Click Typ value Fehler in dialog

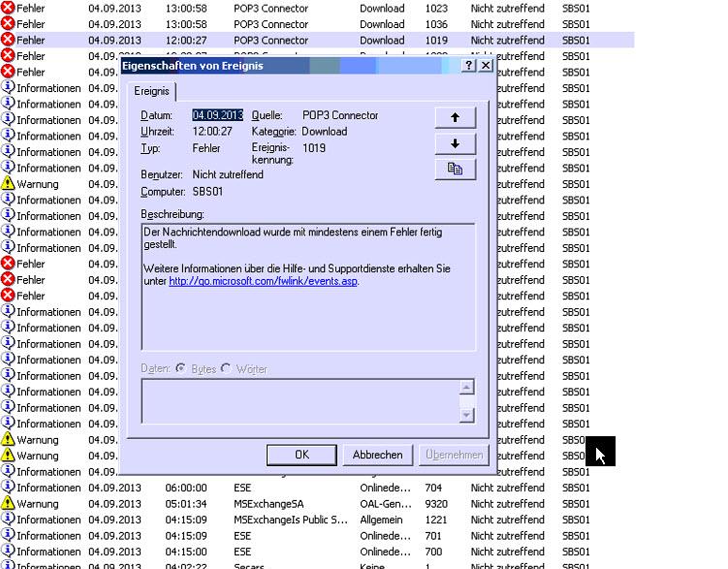(206, 148)
